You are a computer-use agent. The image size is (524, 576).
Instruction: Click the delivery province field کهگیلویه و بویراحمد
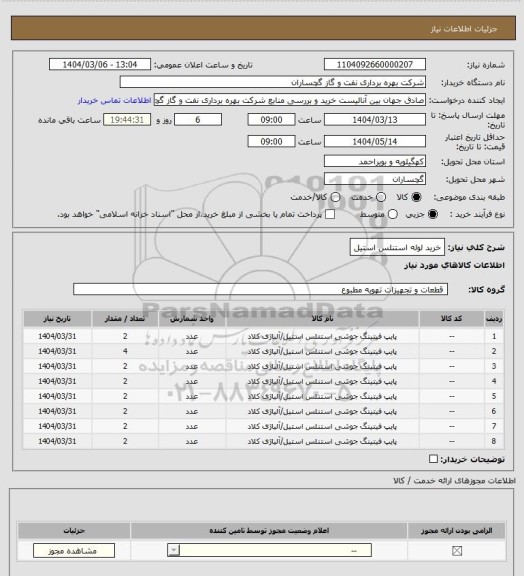tap(375, 161)
